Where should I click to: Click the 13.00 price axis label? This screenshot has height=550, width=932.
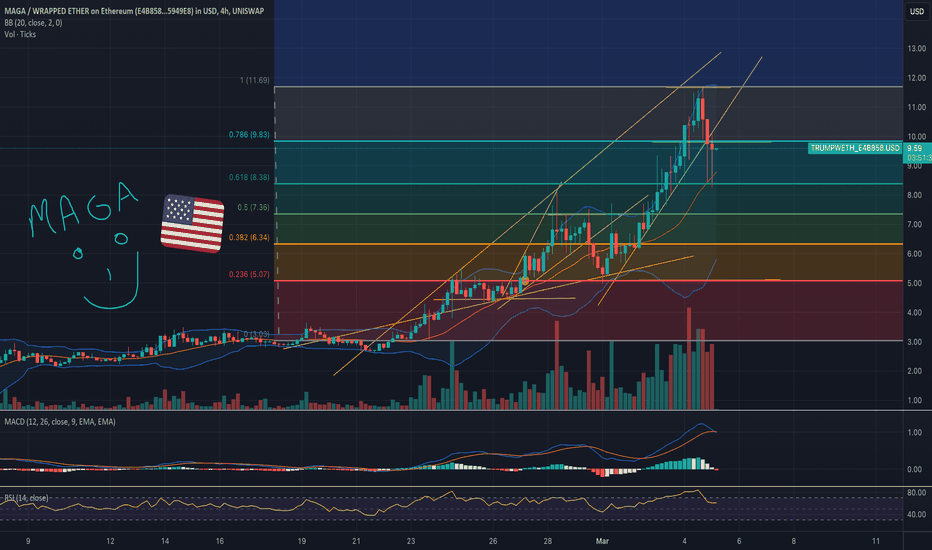(917, 48)
